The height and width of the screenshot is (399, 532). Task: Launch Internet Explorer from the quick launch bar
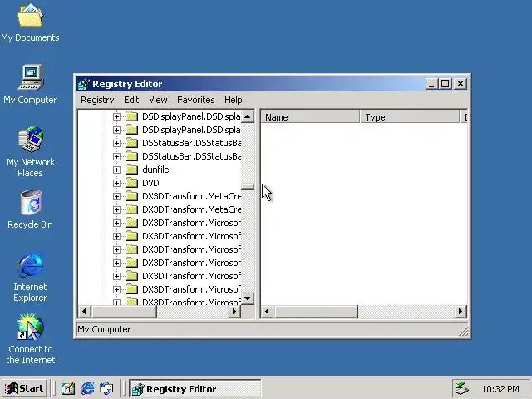pos(87,388)
